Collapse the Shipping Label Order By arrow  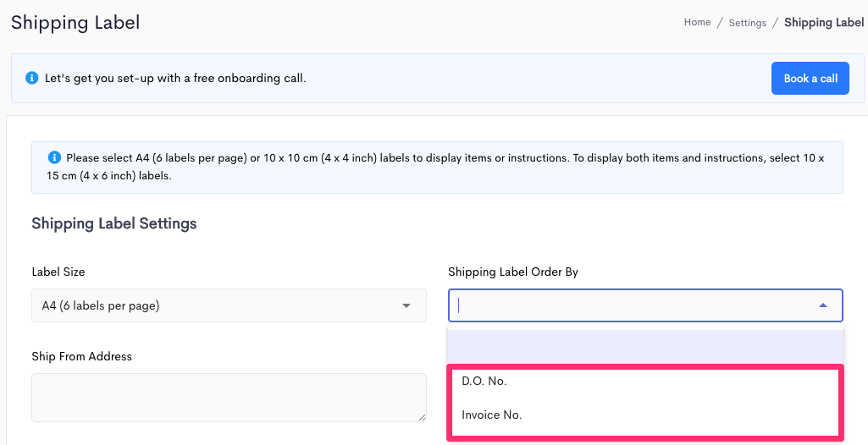click(x=823, y=305)
